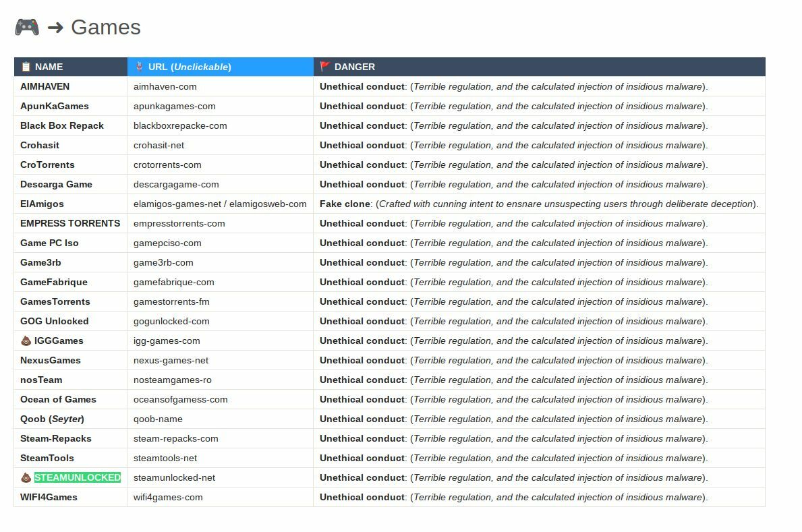Click the nexus-games-net URL

(171, 361)
